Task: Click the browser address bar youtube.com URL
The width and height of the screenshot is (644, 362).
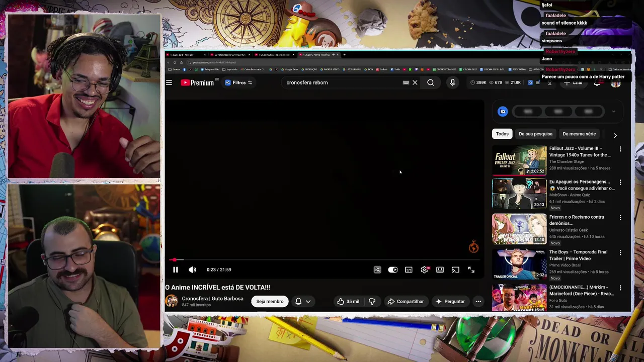Action: (214, 62)
